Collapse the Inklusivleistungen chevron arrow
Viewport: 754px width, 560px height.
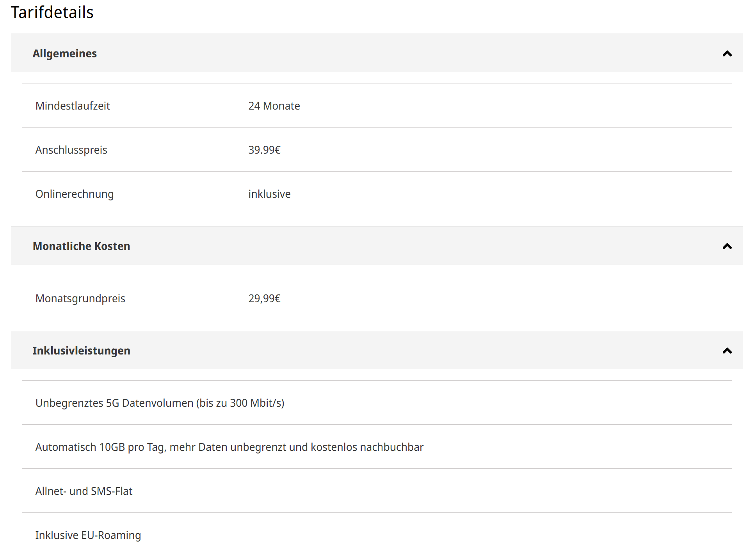727,351
